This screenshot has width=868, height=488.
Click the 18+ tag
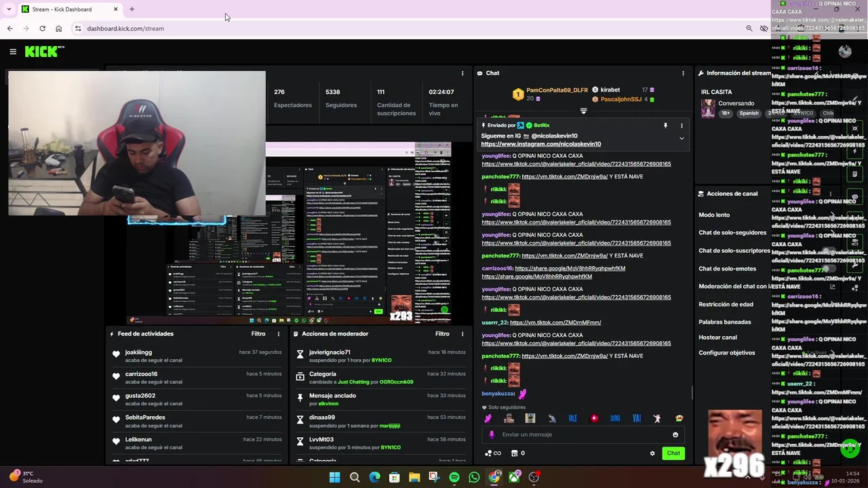726,114
